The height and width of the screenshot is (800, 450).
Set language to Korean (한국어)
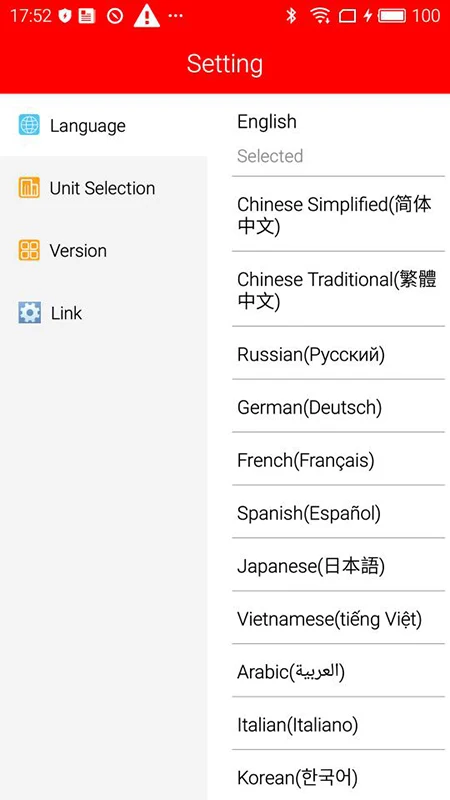(x=338, y=776)
